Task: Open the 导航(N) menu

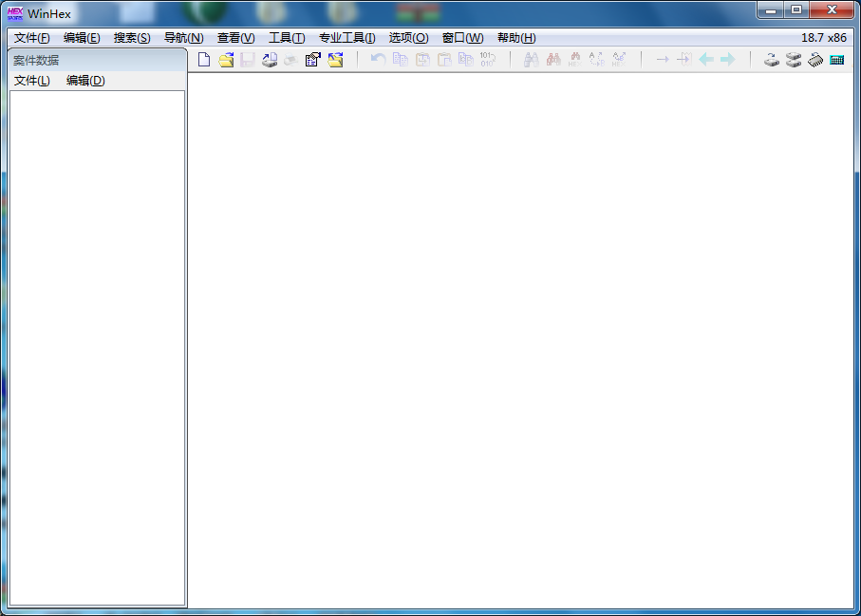Action: coord(183,38)
